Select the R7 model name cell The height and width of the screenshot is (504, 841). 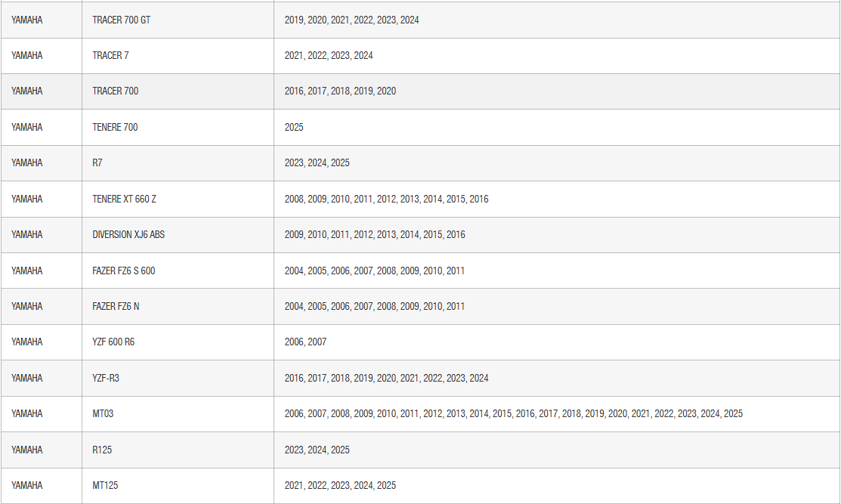point(97,162)
